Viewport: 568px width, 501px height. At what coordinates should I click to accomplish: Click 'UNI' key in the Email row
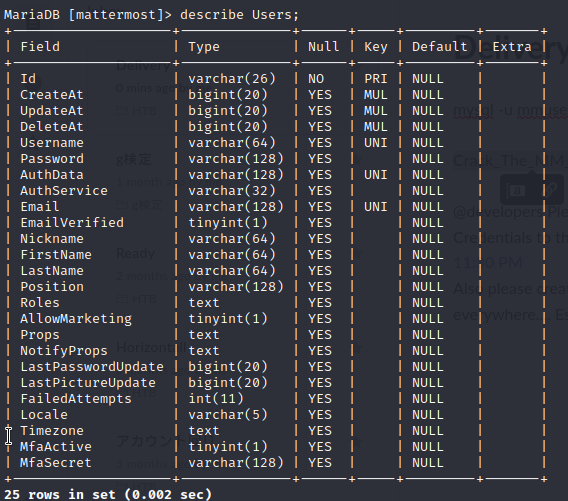[376, 206]
